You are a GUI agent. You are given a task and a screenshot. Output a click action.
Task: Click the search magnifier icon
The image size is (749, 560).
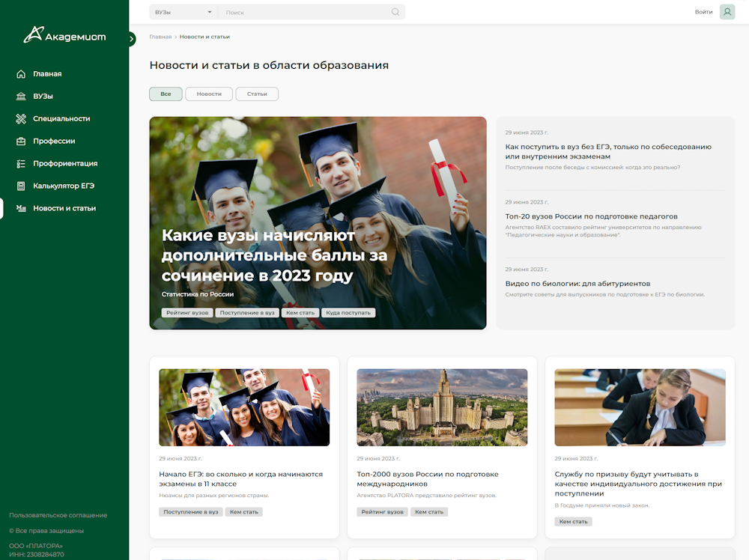395,12
